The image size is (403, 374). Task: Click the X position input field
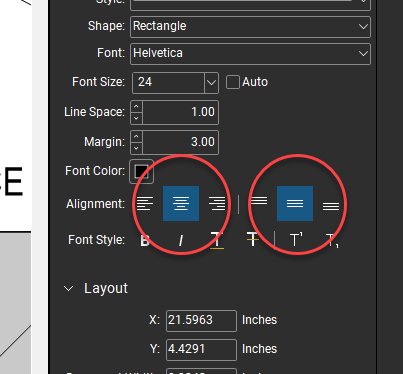tap(201, 321)
